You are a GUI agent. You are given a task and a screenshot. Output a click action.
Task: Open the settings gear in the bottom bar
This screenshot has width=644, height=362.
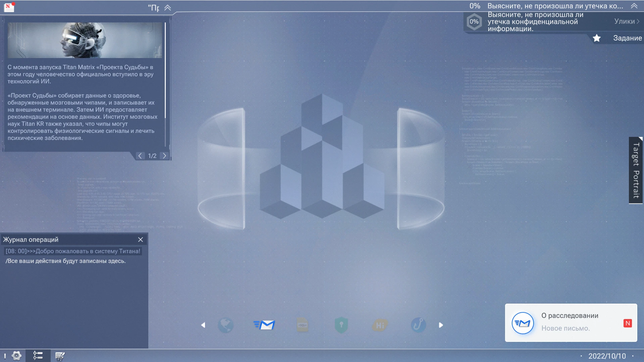16,356
